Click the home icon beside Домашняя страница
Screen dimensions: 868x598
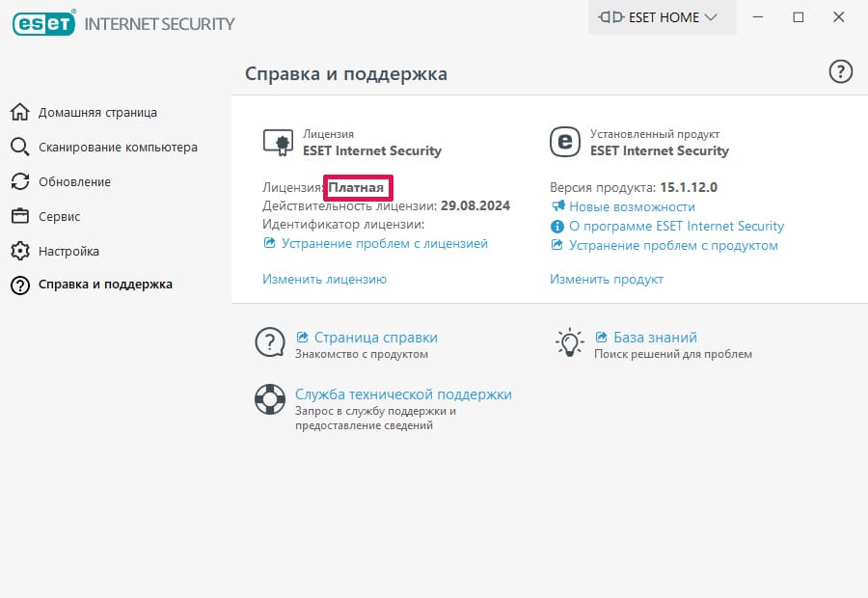[x=20, y=112]
